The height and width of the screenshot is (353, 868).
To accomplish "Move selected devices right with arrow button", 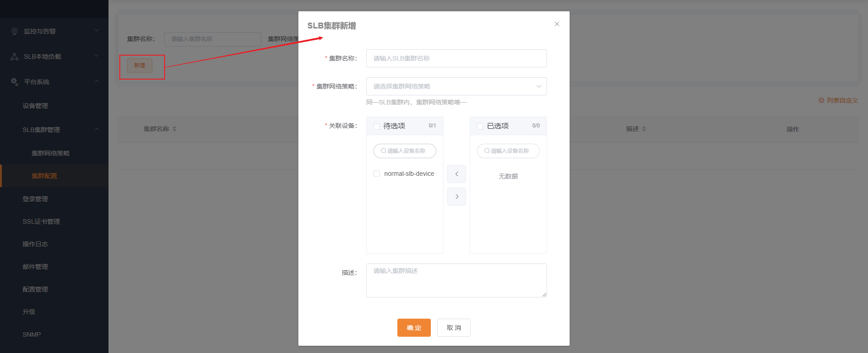I will (457, 197).
